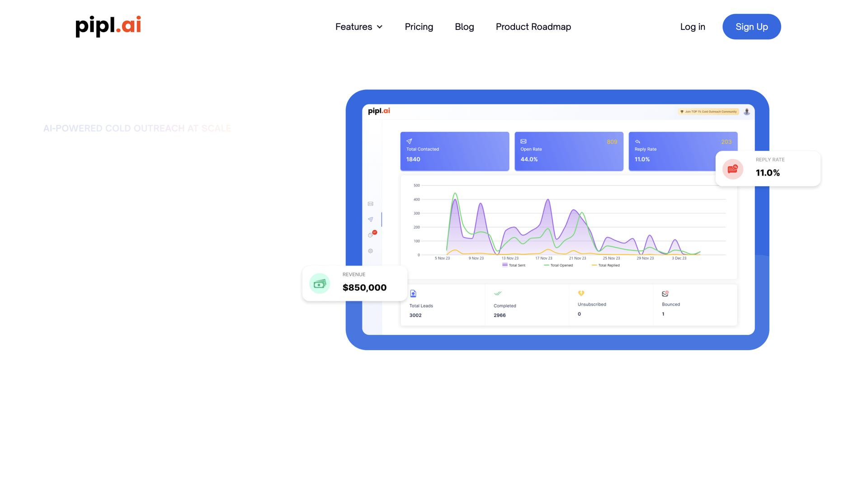
Task: Click Join TOP 1% Cold Outreach Community banner
Action: pyautogui.click(x=708, y=112)
